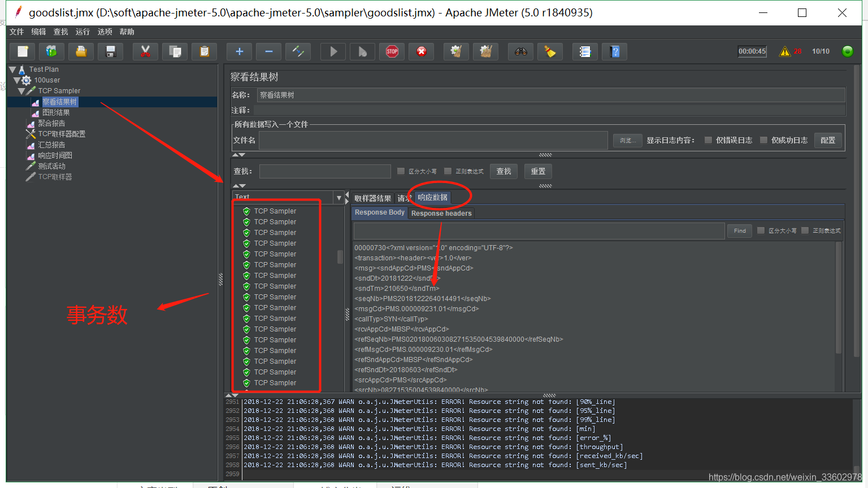Click the Open file toolbar icon

pyautogui.click(x=81, y=51)
